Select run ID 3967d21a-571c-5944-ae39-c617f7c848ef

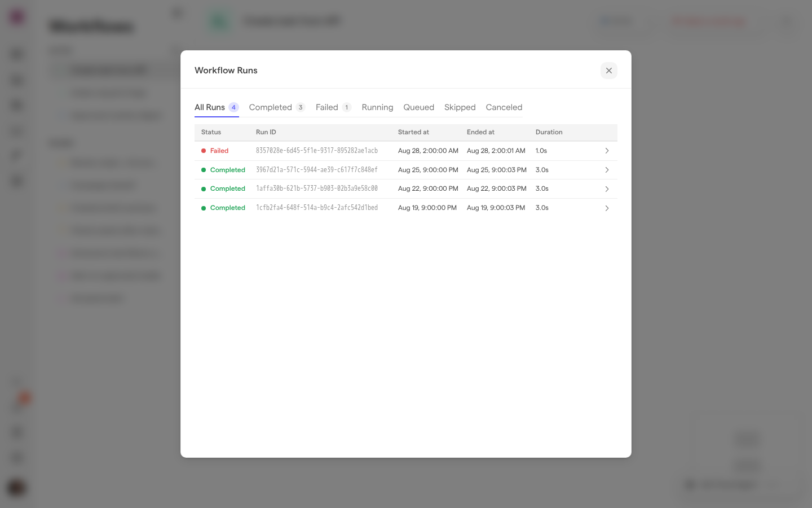point(317,170)
